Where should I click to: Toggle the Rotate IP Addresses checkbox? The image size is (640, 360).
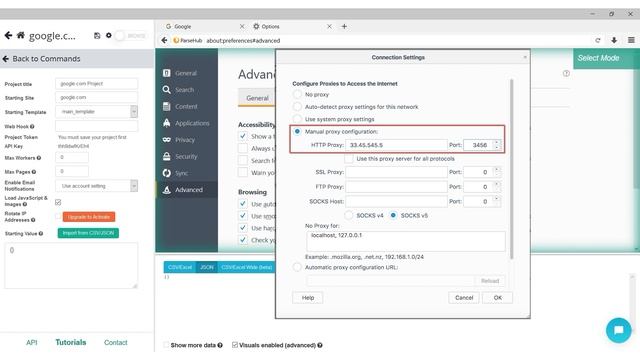58,216
